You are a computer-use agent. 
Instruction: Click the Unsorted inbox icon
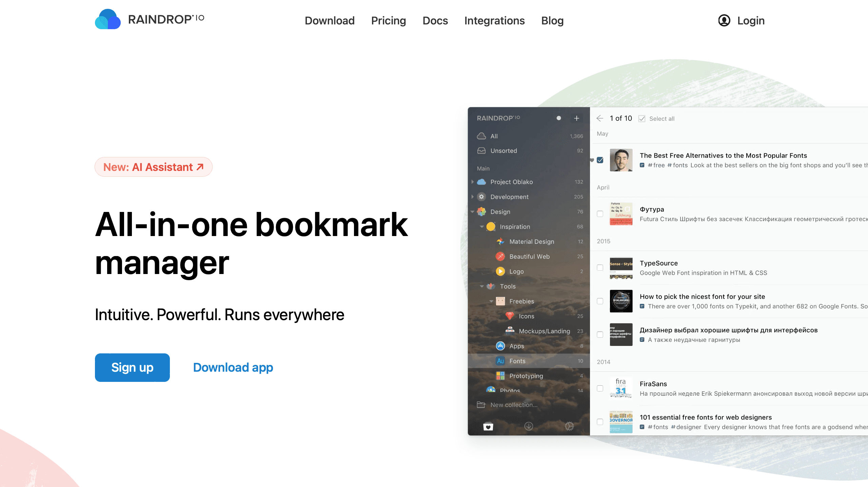(x=481, y=151)
